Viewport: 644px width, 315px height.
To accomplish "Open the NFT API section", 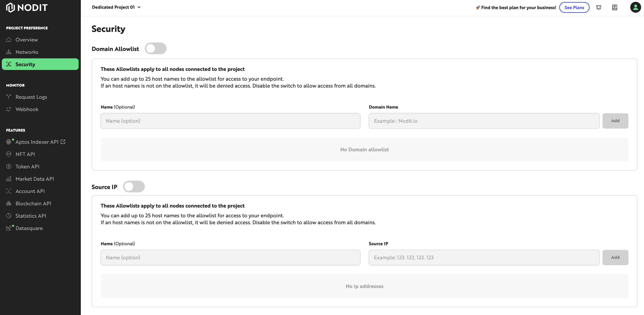I will (x=25, y=154).
